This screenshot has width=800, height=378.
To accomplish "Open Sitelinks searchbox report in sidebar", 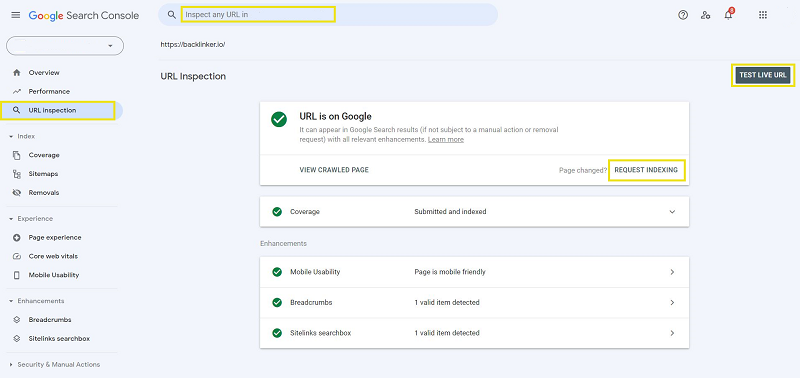I will tap(59, 338).
